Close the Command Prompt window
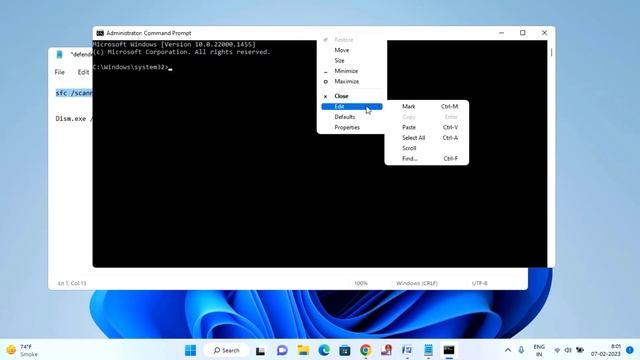The height and width of the screenshot is (360, 640). pyautogui.click(x=544, y=33)
